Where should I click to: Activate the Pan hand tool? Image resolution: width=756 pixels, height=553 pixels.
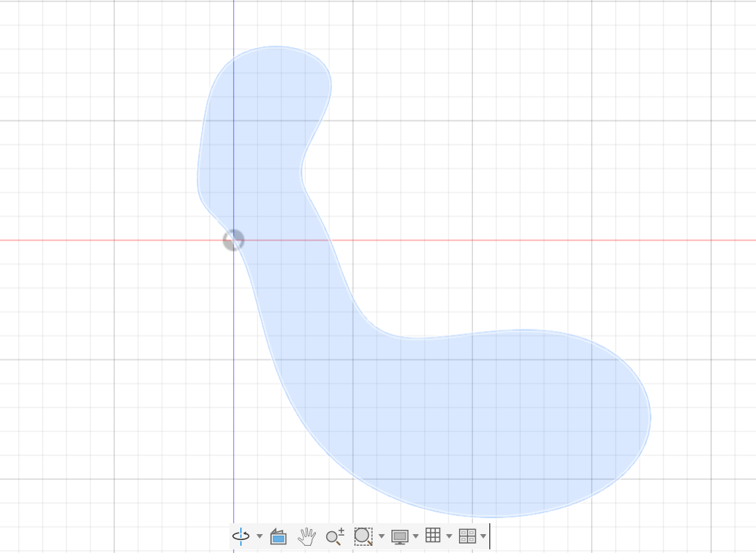click(306, 536)
